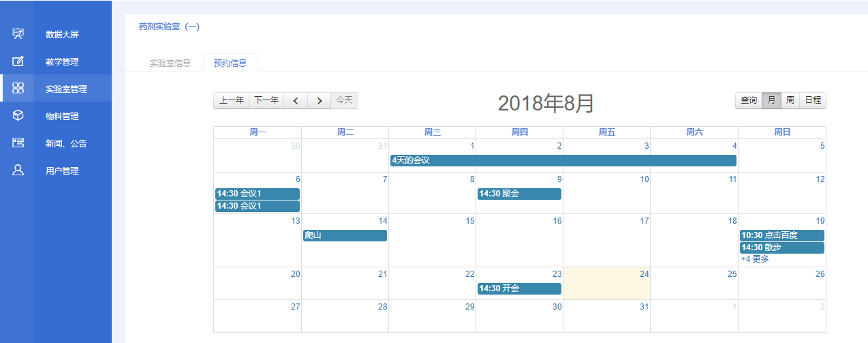
Task: Click the 药剂实验室（一）title
Action: tap(169, 27)
